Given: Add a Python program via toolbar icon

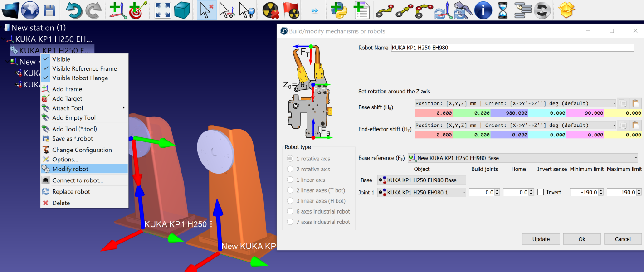Looking at the screenshot, I should point(339,10).
